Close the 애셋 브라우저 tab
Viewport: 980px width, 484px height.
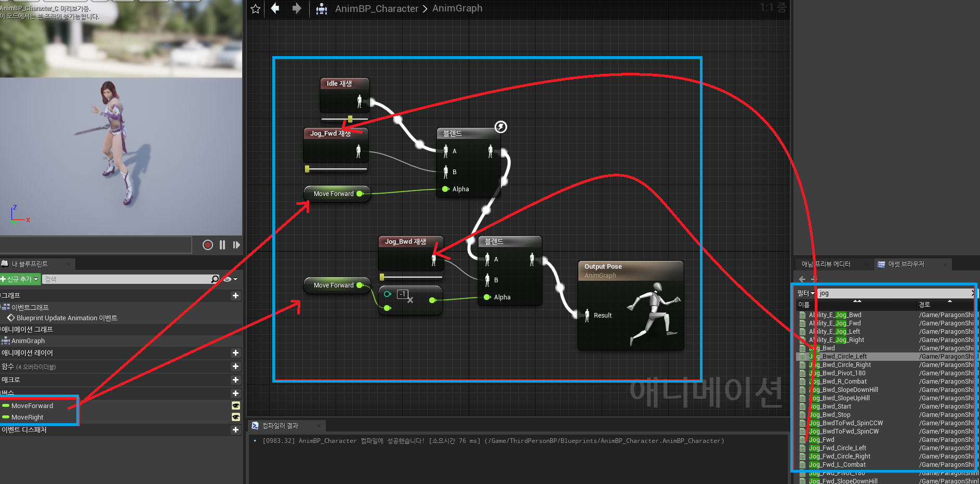pyautogui.click(x=945, y=265)
